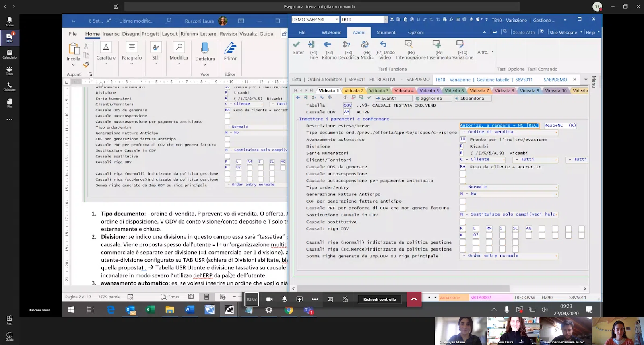Open the Stile Webgate dropdown

[x=566, y=32]
